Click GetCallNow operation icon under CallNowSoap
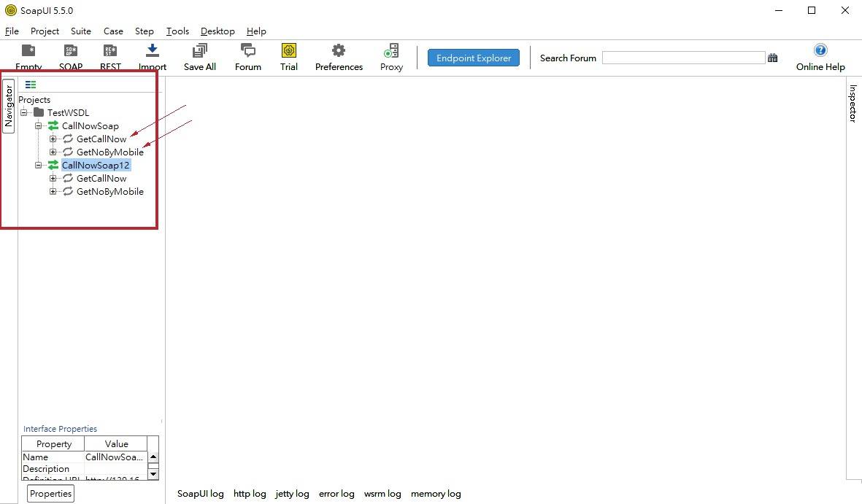The width and height of the screenshot is (862, 504). tap(68, 139)
